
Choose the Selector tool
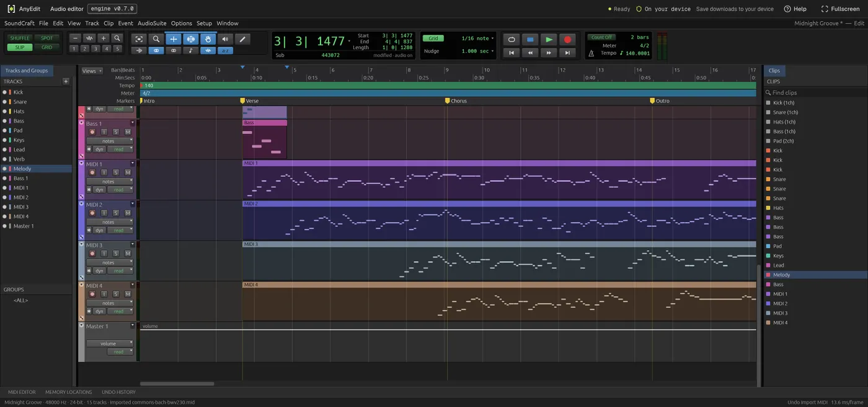tap(191, 39)
